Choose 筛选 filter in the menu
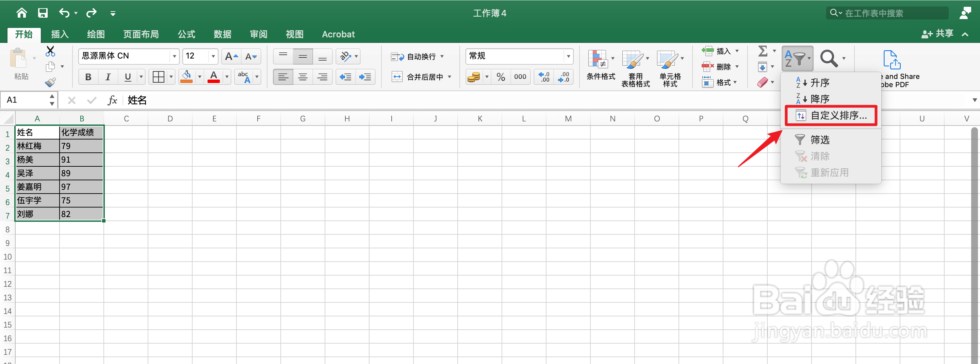Image resolution: width=980 pixels, height=364 pixels. (x=831, y=139)
